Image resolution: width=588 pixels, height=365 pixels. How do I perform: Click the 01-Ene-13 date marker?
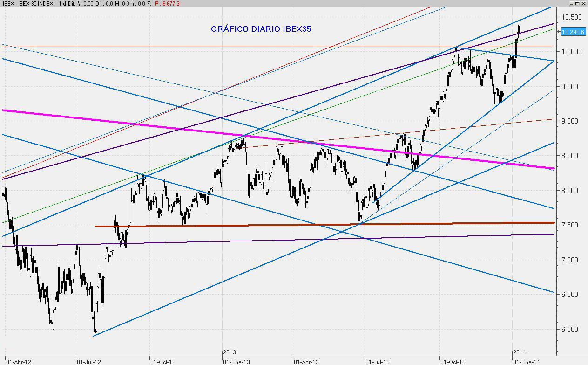pyautogui.click(x=236, y=361)
